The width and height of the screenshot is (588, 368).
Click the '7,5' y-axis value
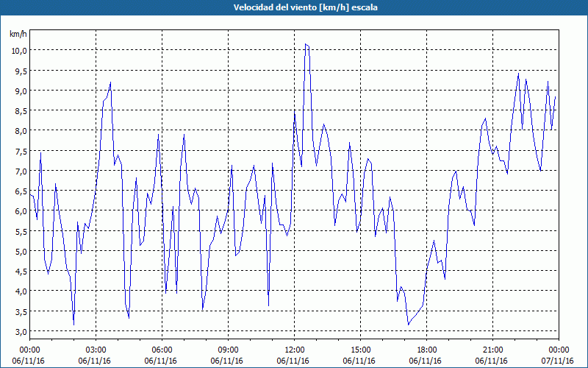pos(21,151)
